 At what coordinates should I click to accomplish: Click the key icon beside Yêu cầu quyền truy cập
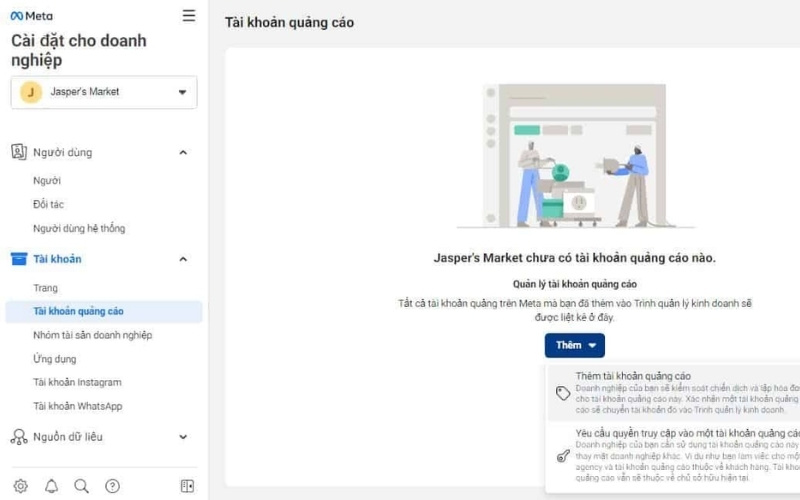pyautogui.click(x=563, y=456)
